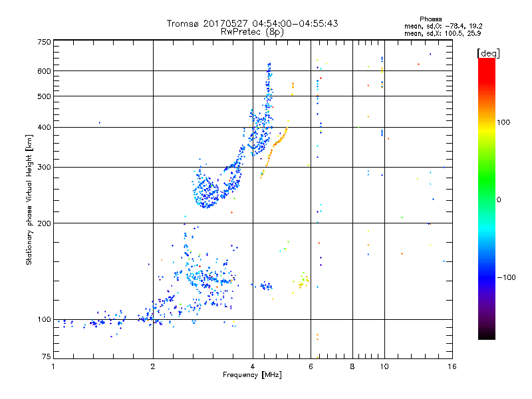
Task: Click the '100' y-axis tick label
Action: point(44,320)
